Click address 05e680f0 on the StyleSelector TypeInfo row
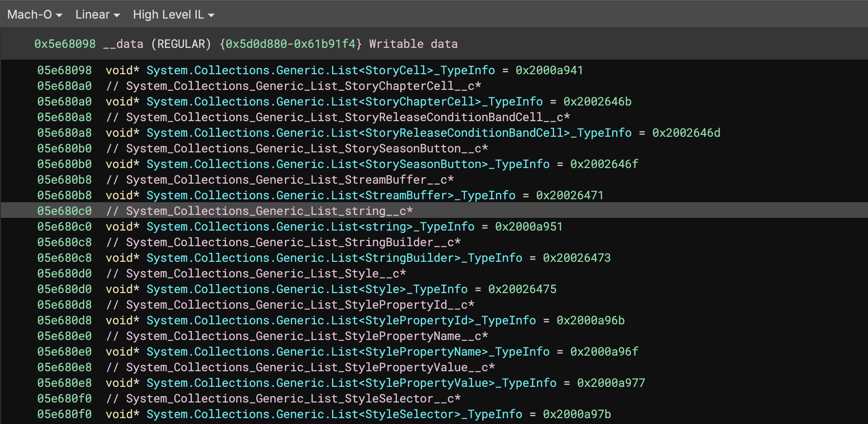This screenshot has height=424, width=868. [x=64, y=414]
